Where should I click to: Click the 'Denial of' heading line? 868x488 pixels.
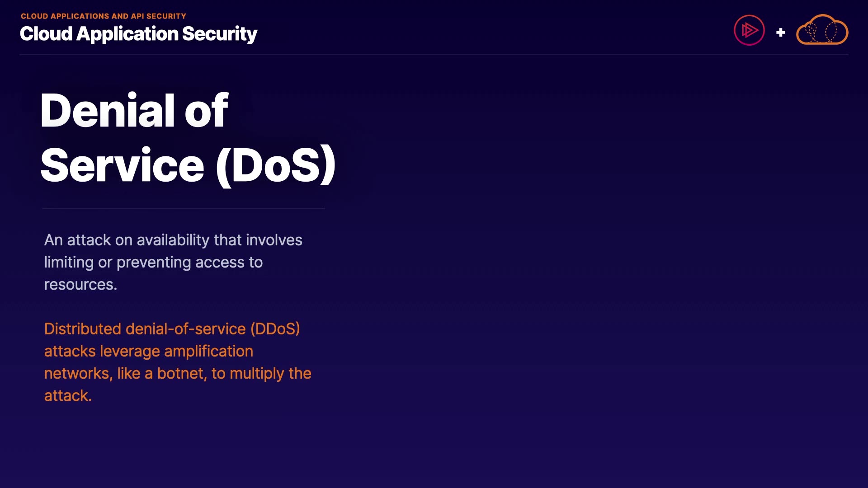[134, 111]
